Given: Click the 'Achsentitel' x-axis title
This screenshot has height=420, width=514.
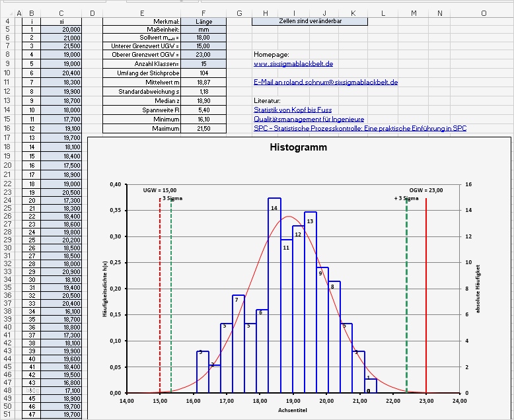Looking at the screenshot, I should 293,410.
